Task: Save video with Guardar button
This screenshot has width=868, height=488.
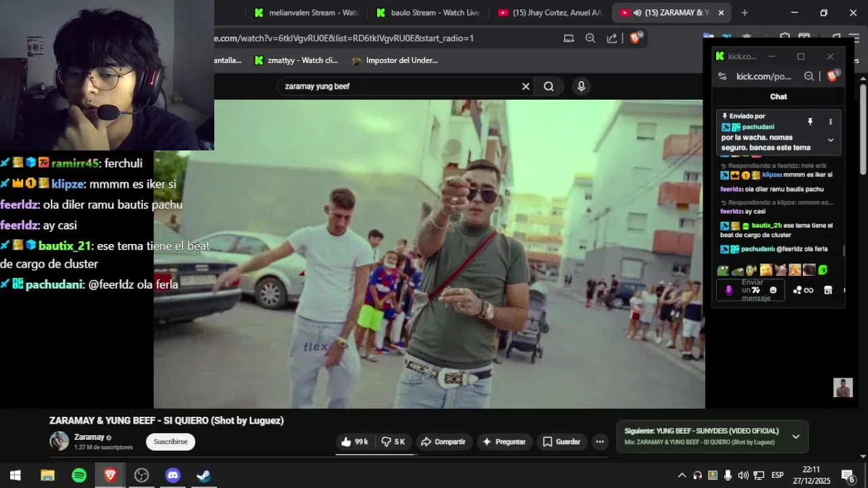Action: coord(561,442)
